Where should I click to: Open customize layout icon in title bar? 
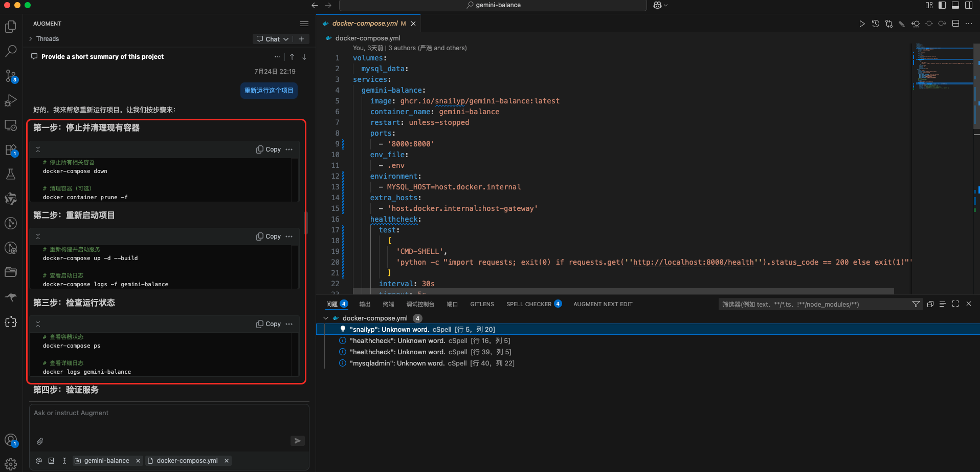point(929,5)
